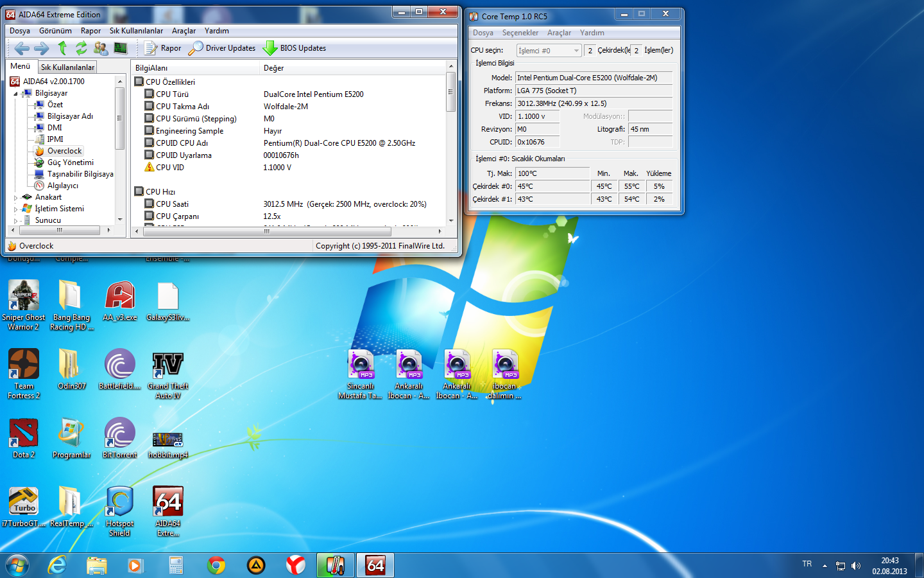Viewport: 924px width, 578px height.
Task: Select Taşınabilir Bilgisayar in the tree
Action: 80,174
